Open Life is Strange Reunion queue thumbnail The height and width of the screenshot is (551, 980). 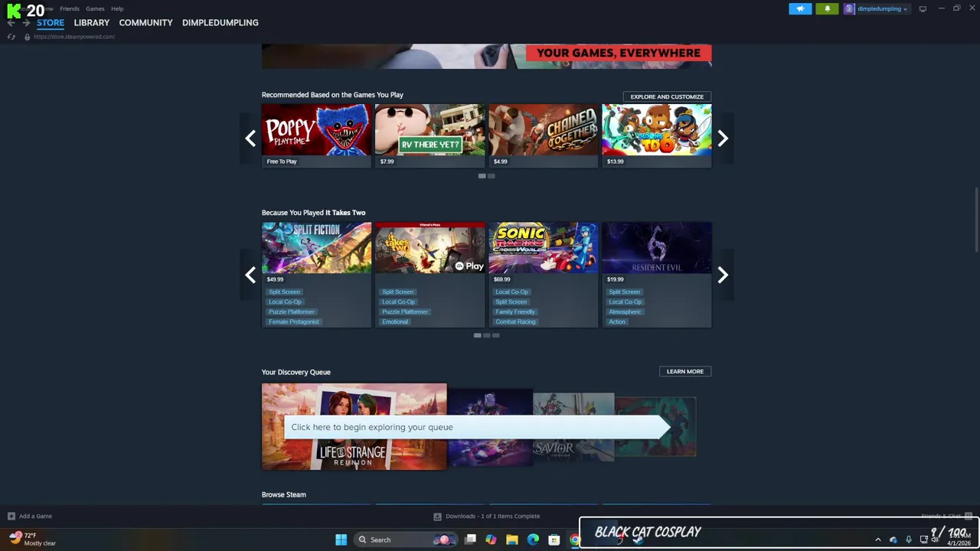tap(354, 426)
